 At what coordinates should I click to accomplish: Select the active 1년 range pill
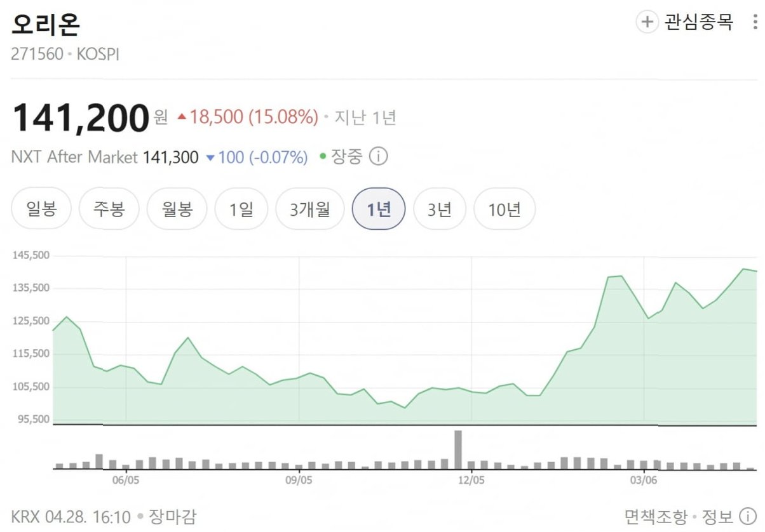(379, 209)
